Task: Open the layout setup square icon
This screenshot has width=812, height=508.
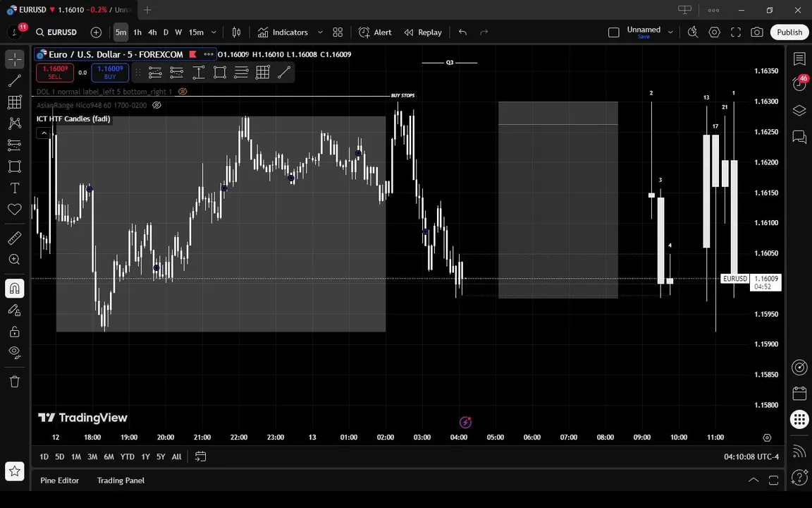Action: [x=614, y=32]
